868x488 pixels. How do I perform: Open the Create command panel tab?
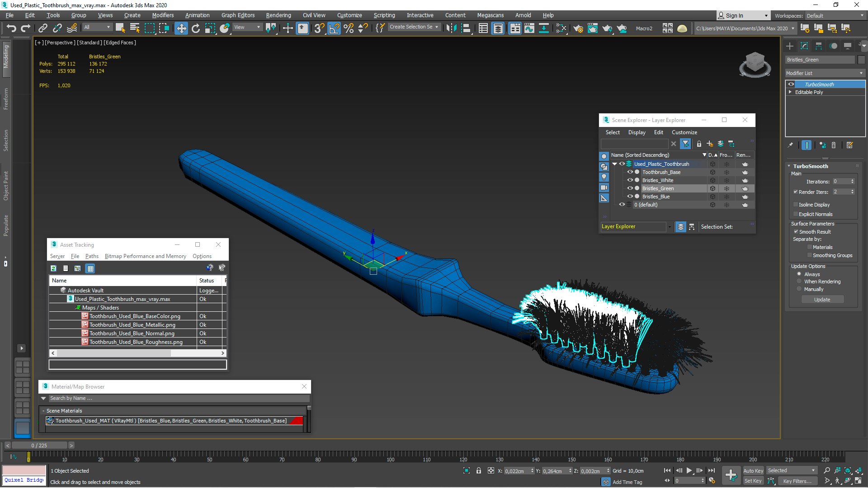(790, 46)
